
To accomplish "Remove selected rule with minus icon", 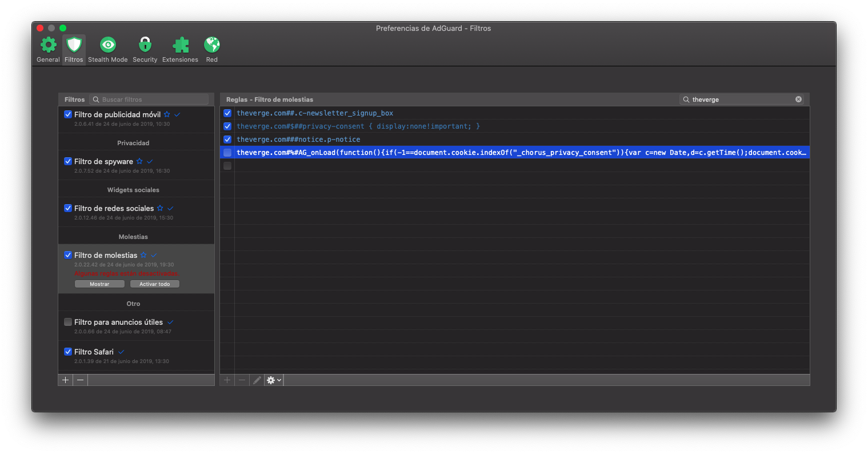I will 242,380.
